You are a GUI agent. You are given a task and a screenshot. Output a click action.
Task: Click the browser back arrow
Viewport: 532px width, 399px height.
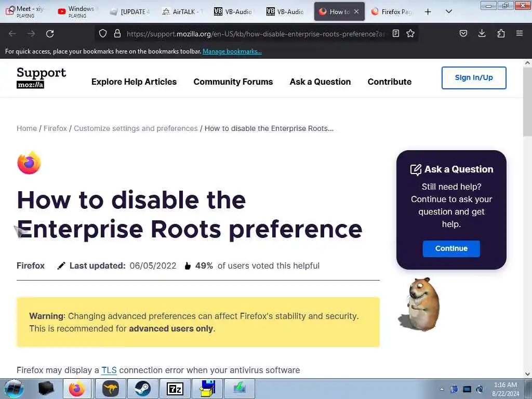click(12, 34)
